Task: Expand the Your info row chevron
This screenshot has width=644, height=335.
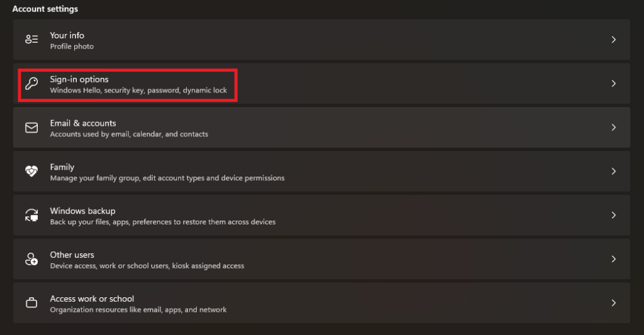Action: click(614, 40)
